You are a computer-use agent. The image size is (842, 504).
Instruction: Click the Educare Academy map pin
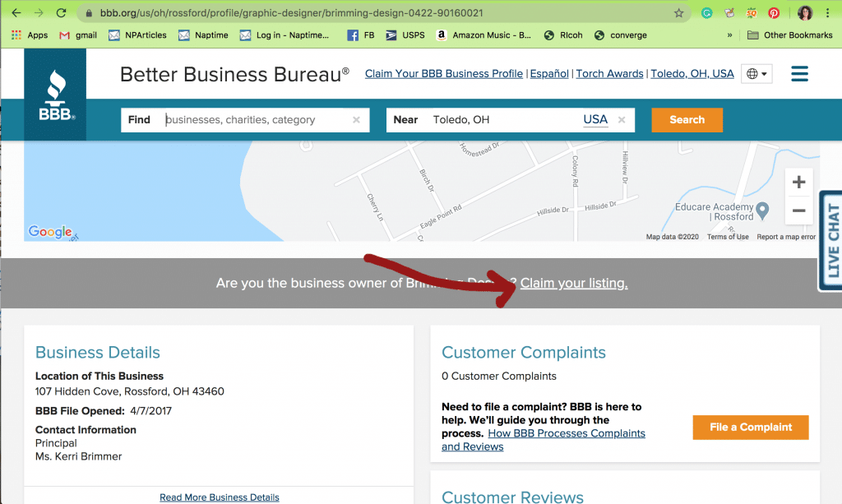[762, 210]
